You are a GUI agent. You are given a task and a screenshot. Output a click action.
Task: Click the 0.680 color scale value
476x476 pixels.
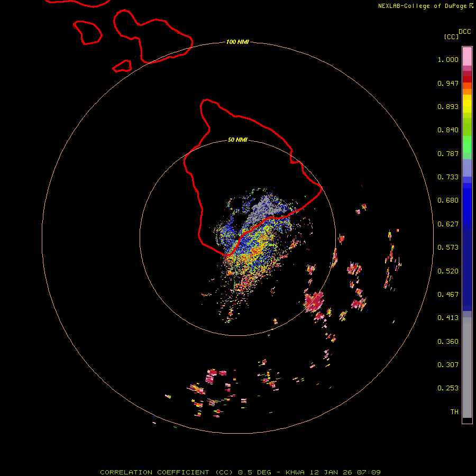[x=448, y=200]
